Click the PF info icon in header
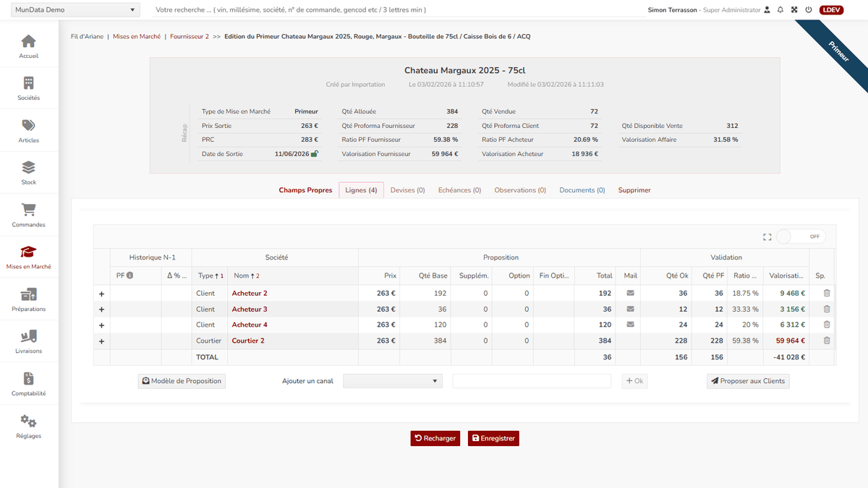 coord(130,275)
